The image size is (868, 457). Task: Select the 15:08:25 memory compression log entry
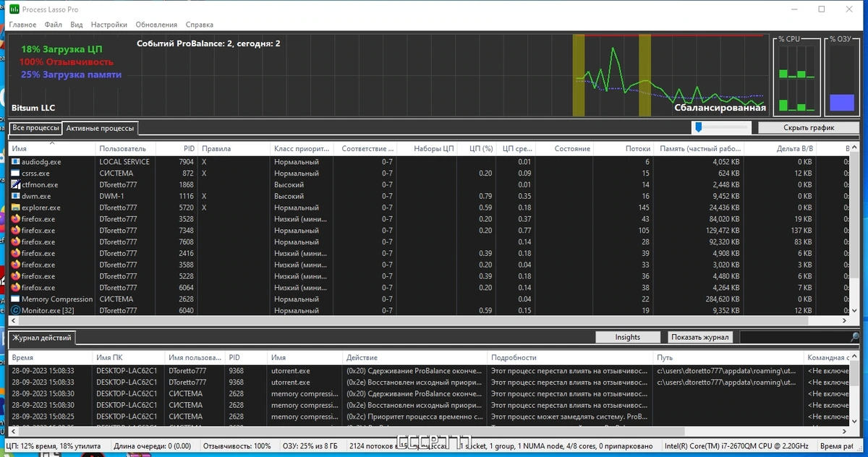[430, 417]
